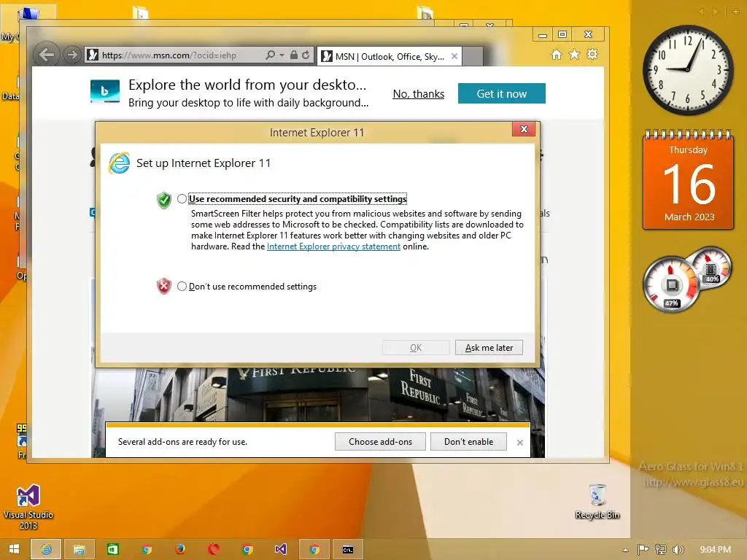The height and width of the screenshot is (560, 747).
Task: Click the red shield X icon
Action: 164,286
